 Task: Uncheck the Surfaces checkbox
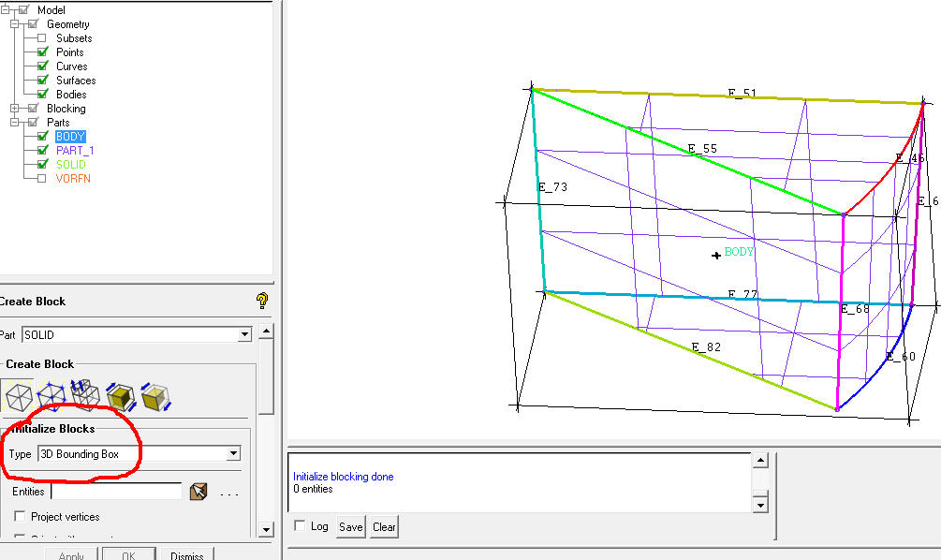[42, 80]
